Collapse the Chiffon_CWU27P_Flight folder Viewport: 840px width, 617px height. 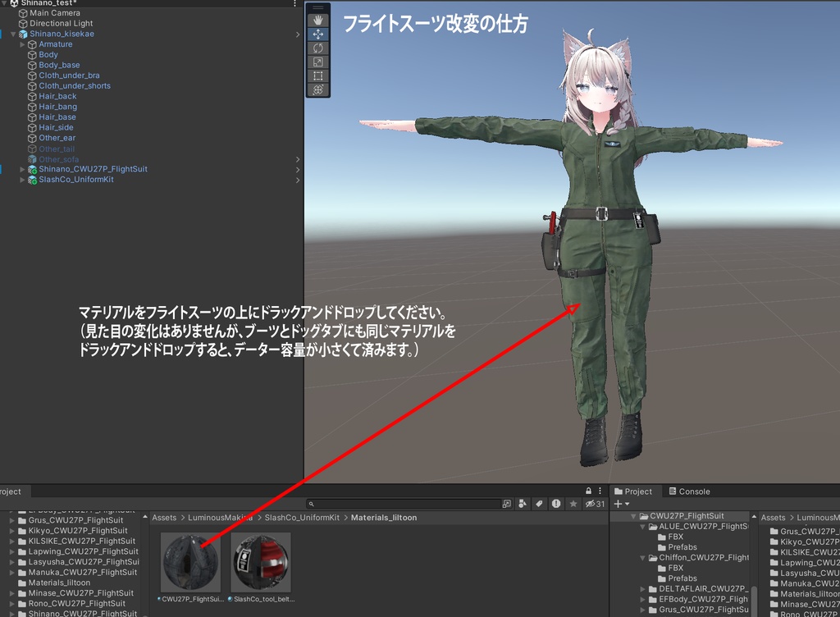point(641,557)
